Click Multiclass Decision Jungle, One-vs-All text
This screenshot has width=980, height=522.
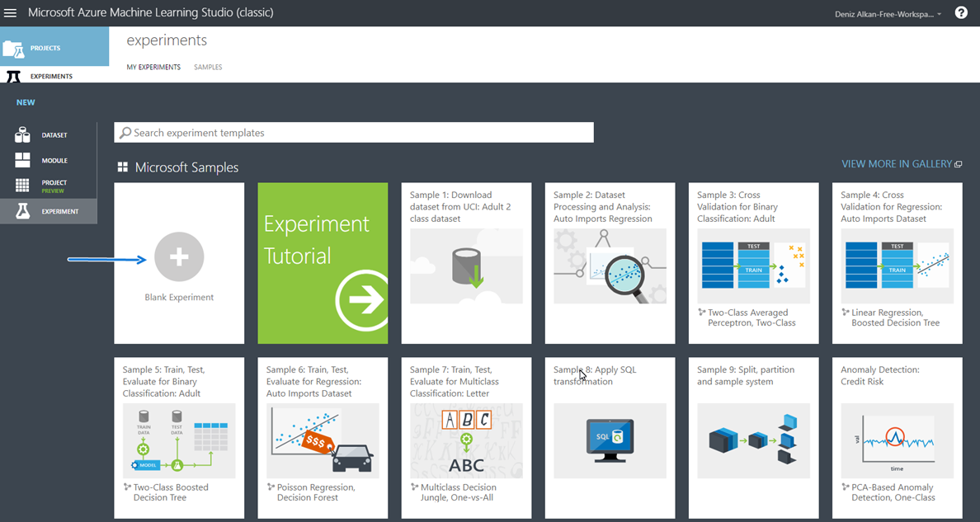(459, 492)
